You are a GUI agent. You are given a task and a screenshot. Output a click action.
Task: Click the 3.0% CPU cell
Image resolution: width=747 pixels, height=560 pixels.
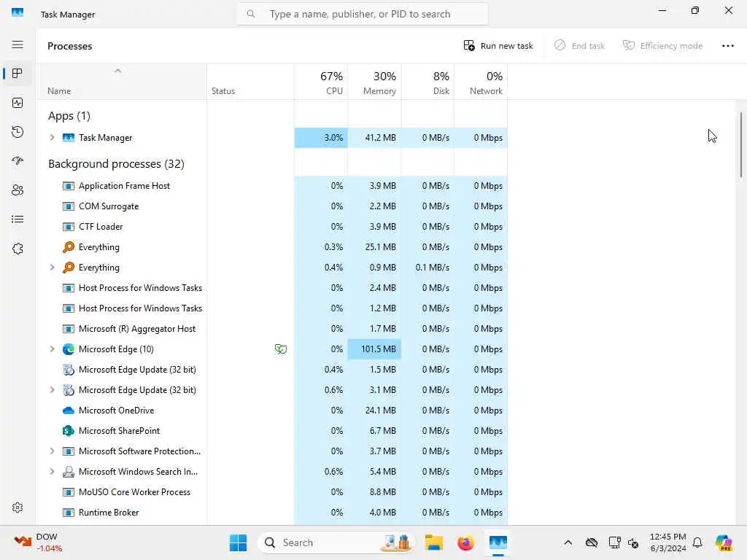tap(321, 138)
